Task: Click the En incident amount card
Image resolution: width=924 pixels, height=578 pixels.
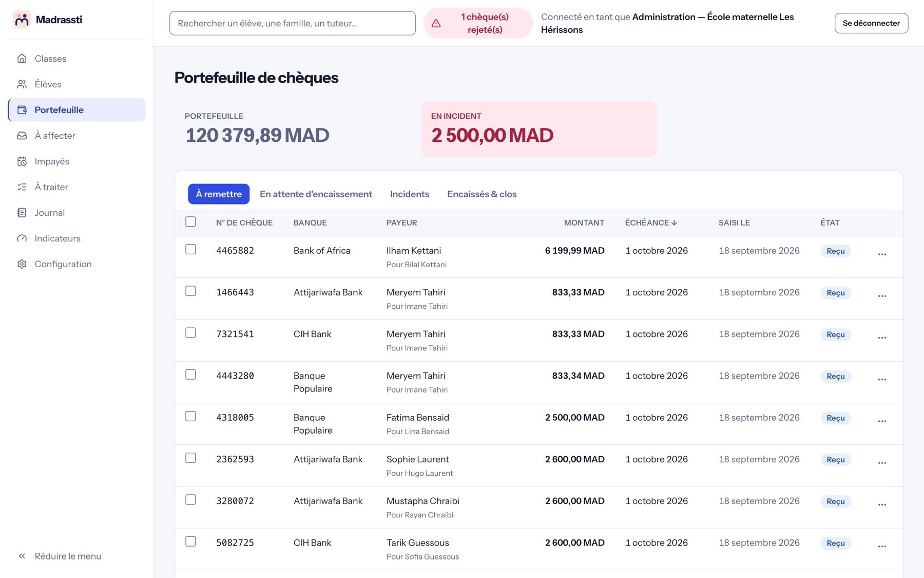Action: click(538, 129)
